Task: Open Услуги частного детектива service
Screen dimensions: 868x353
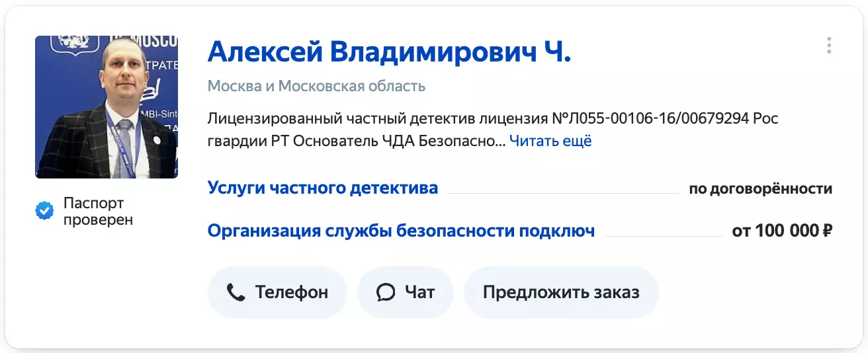Action: coord(323,188)
